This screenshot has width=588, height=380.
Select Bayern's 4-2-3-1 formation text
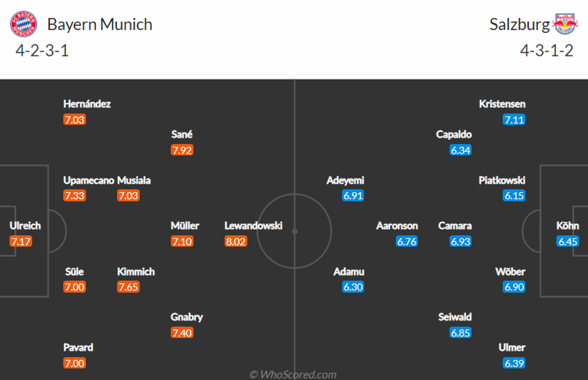42,50
